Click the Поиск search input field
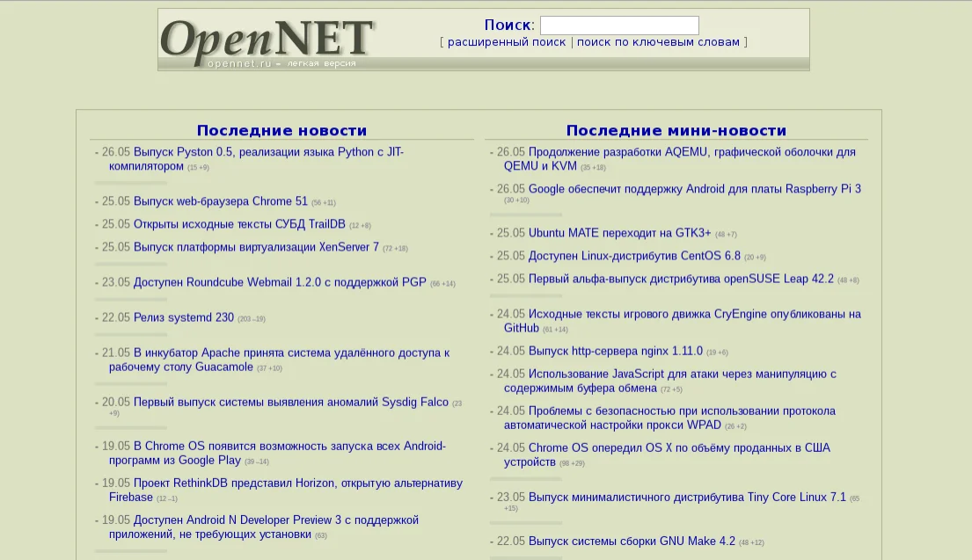This screenshot has height=560, width=972. pos(619,25)
